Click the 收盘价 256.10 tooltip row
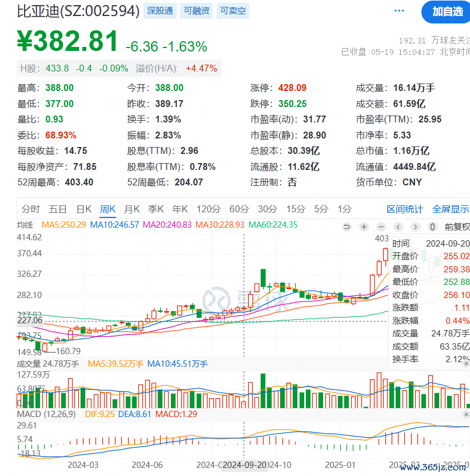This screenshot has width=470, height=476. tap(431, 295)
